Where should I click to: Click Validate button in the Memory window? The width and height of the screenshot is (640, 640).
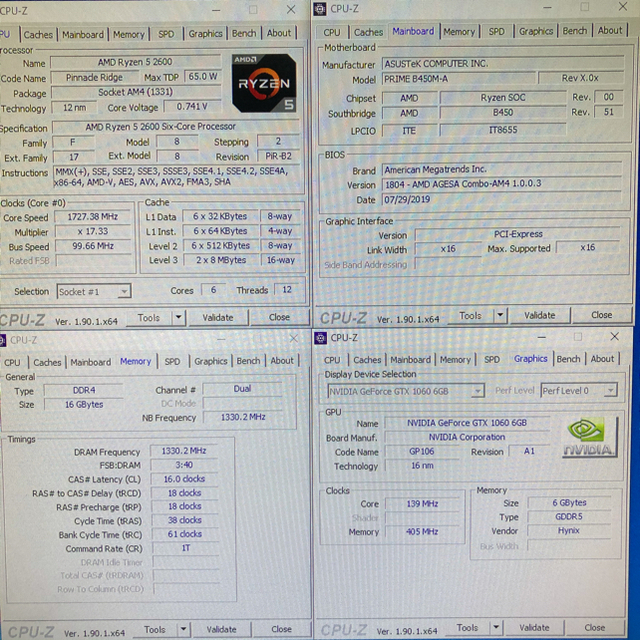tap(221, 629)
